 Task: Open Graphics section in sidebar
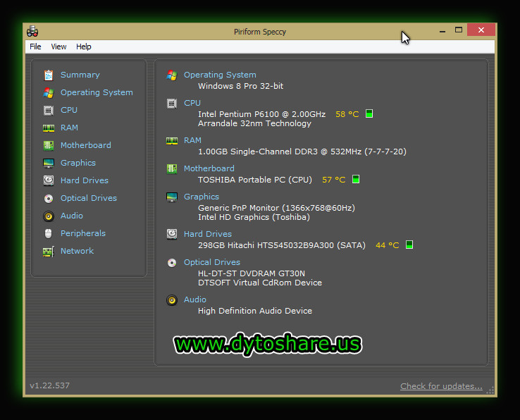[x=78, y=163]
